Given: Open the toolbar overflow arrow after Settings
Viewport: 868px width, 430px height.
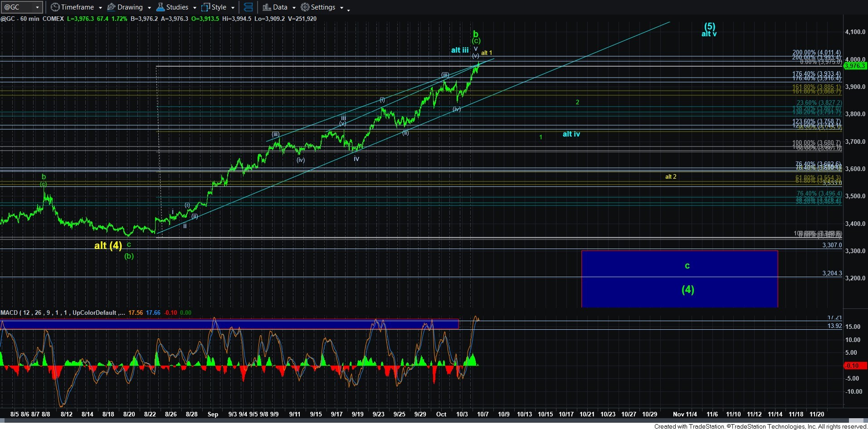Looking at the screenshot, I should [348, 10].
